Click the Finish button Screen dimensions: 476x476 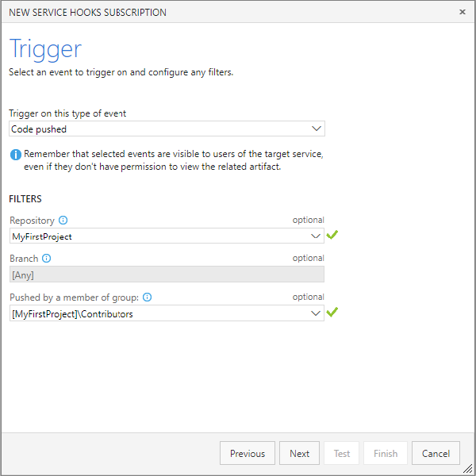[x=386, y=453]
